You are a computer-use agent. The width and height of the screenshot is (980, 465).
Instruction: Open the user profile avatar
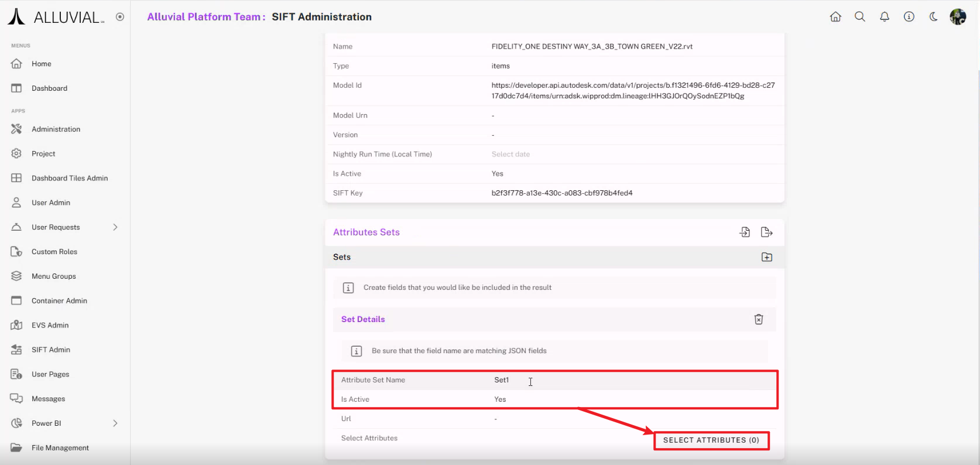point(958,17)
